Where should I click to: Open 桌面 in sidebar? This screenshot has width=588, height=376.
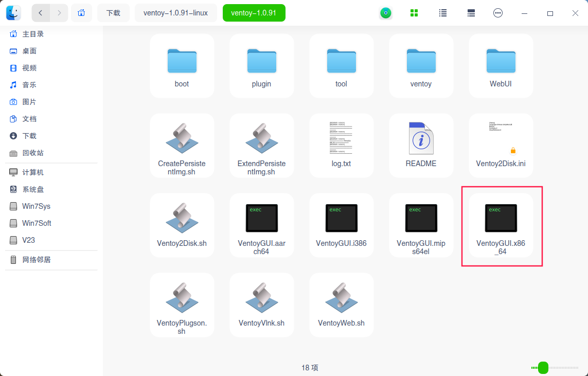[x=51, y=51]
